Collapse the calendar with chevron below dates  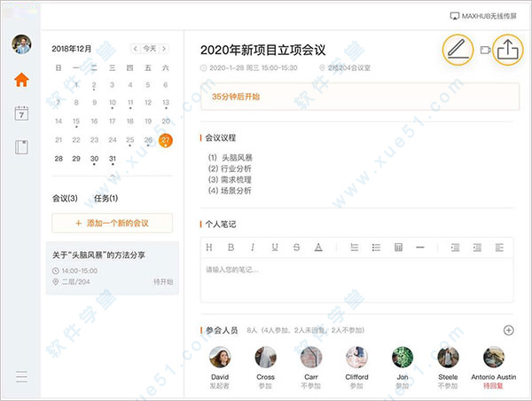point(113,176)
